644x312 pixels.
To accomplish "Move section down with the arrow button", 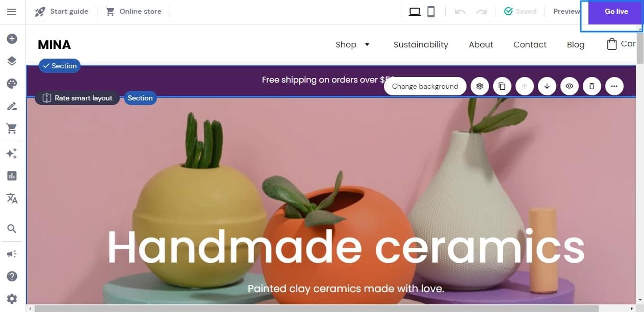I will pyautogui.click(x=547, y=86).
